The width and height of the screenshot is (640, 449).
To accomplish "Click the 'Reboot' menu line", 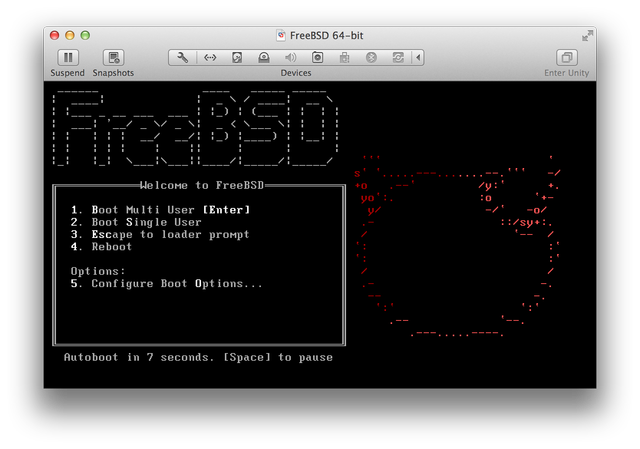I will [x=101, y=247].
